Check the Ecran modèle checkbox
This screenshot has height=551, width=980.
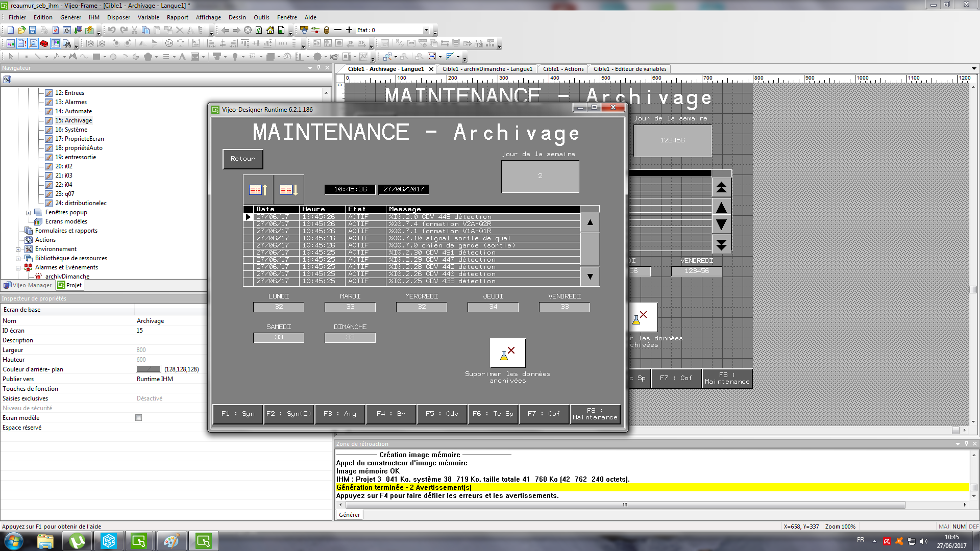[x=138, y=418]
